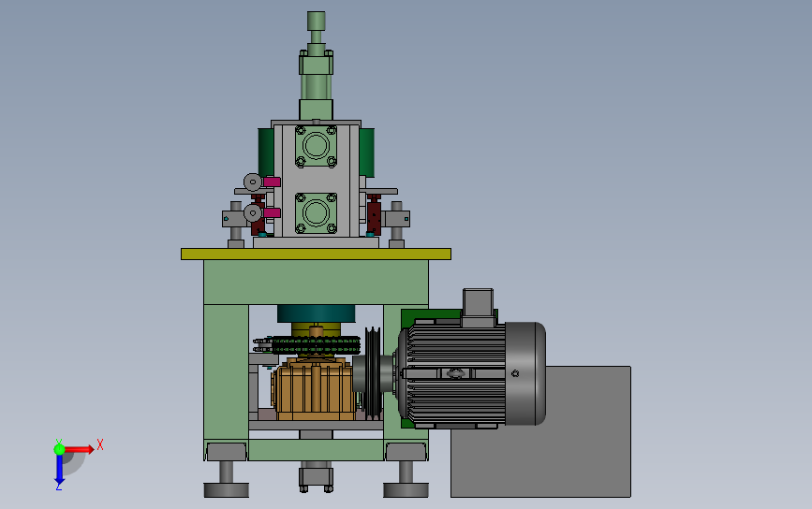Select the motor terminal box

478,307
